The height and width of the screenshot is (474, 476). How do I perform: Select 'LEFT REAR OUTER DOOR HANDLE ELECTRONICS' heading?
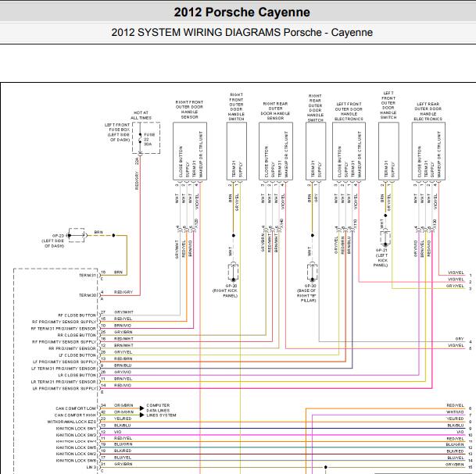428,112
